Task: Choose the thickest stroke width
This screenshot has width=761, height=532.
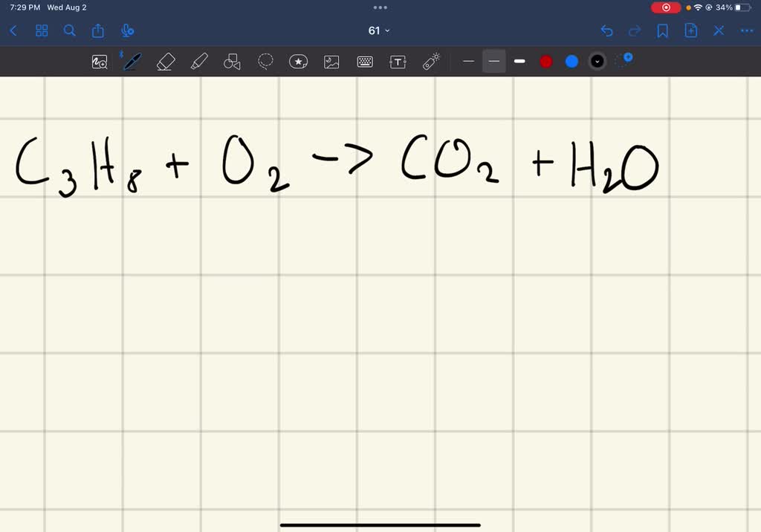Action: pos(519,61)
